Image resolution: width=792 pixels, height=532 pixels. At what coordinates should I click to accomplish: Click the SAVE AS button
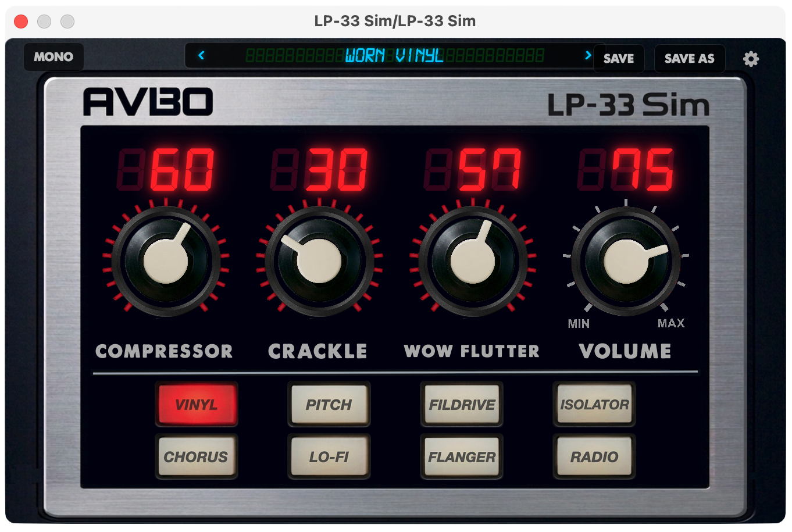point(689,59)
